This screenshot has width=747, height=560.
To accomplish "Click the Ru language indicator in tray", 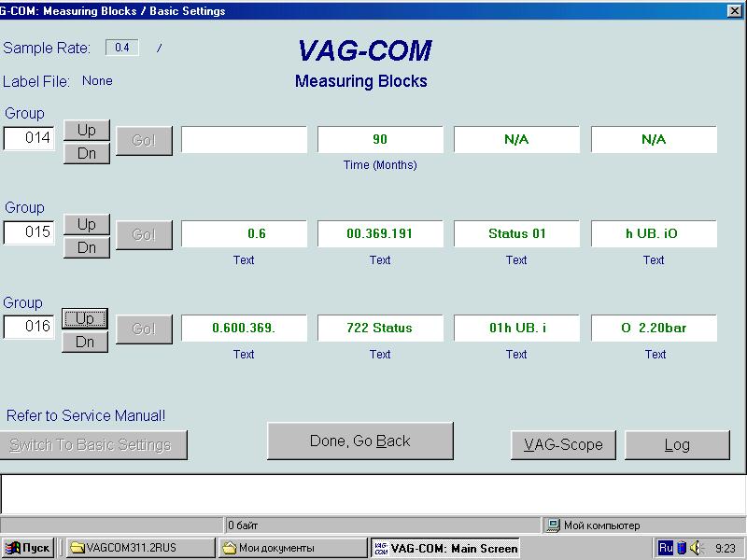I will point(665,548).
